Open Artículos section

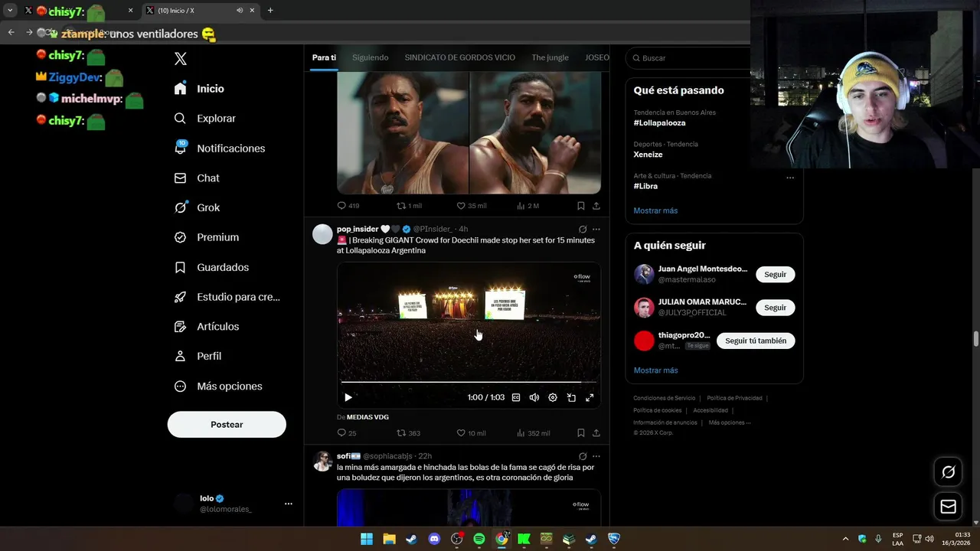tap(207, 327)
